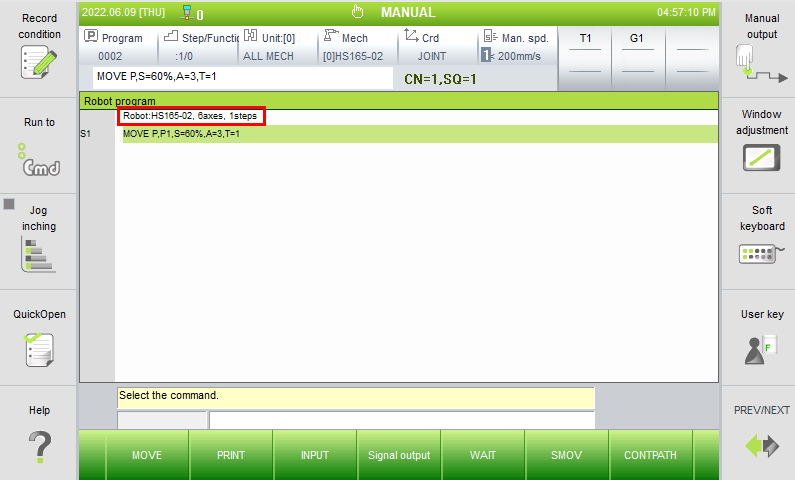Click the MOVE P,S=60% record condition box

pyautogui.click(x=243, y=77)
